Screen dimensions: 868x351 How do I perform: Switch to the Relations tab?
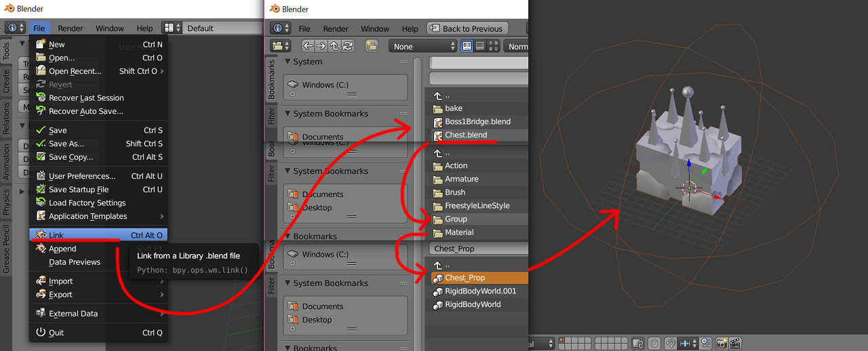pos(7,118)
